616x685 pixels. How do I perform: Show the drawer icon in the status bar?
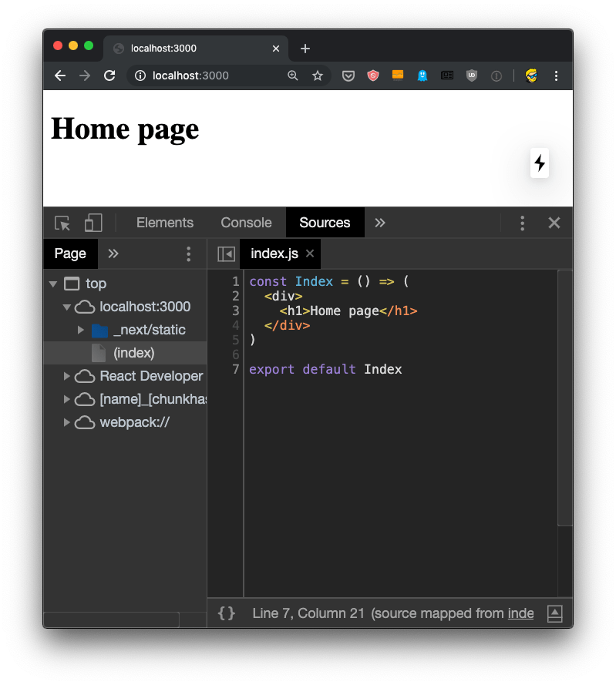554,613
